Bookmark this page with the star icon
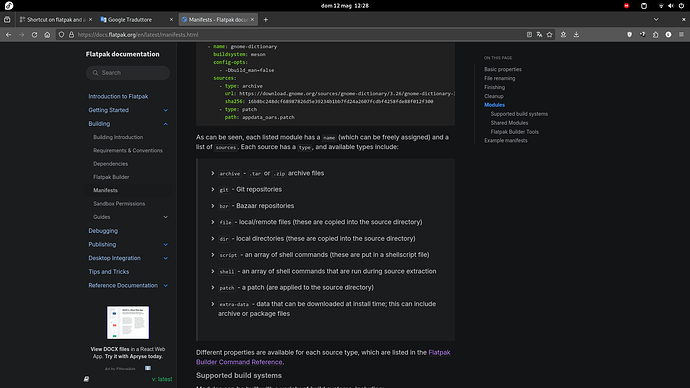 click(x=550, y=34)
